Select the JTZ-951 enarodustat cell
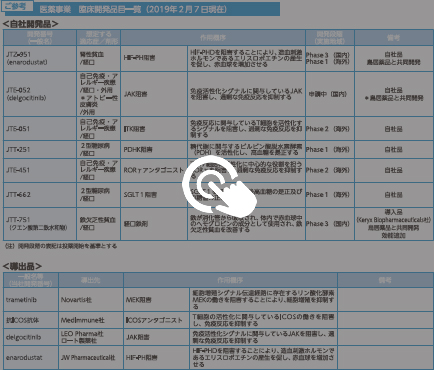 click(40, 58)
